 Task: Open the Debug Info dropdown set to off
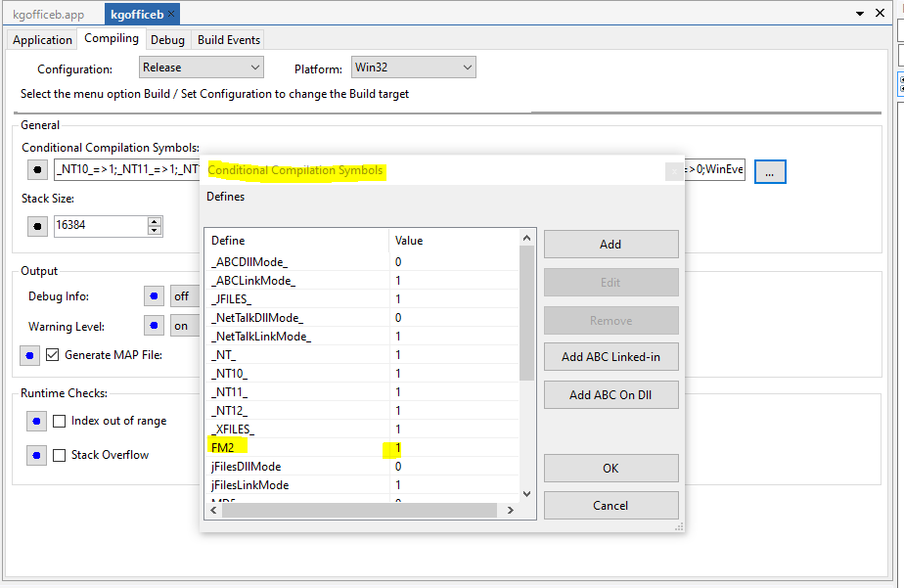[x=184, y=296]
